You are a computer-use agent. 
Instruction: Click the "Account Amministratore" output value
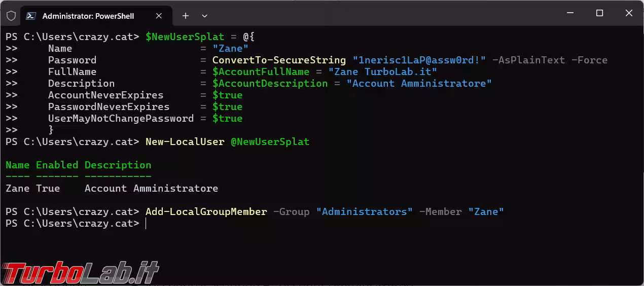151,189
